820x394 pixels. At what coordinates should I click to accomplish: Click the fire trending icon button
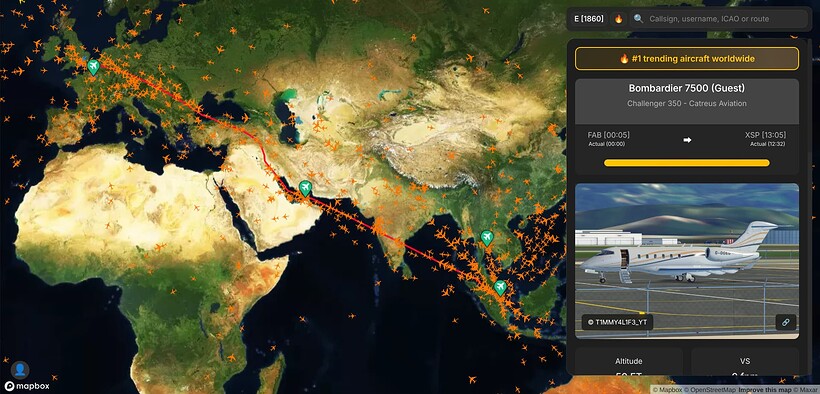click(619, 19)
